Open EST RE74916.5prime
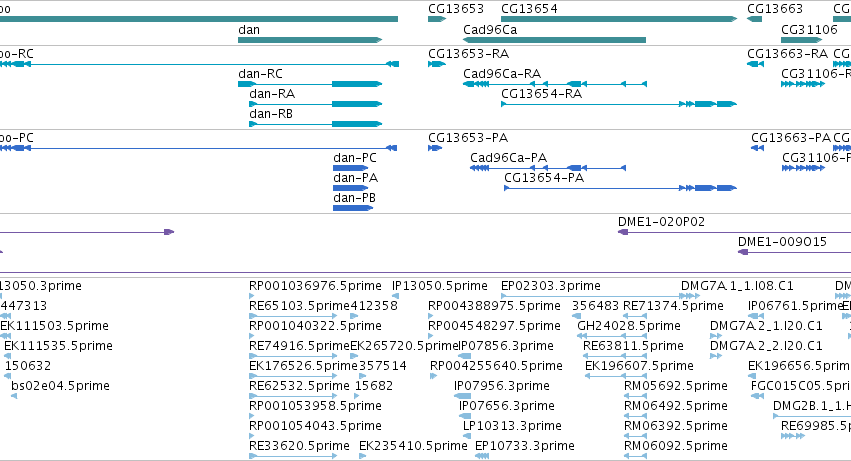The width and height of the screenshot is (851, 461). pos(299,346)
